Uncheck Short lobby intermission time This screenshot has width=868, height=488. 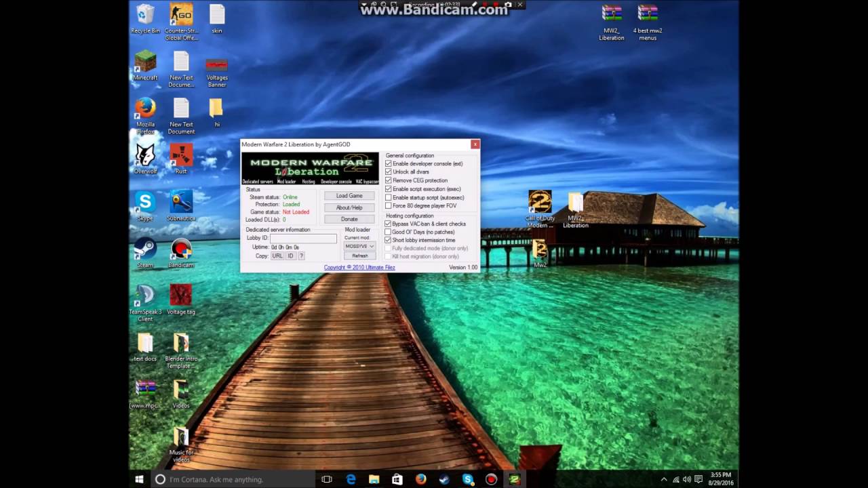pyautogui.click(x=389, y=240)
